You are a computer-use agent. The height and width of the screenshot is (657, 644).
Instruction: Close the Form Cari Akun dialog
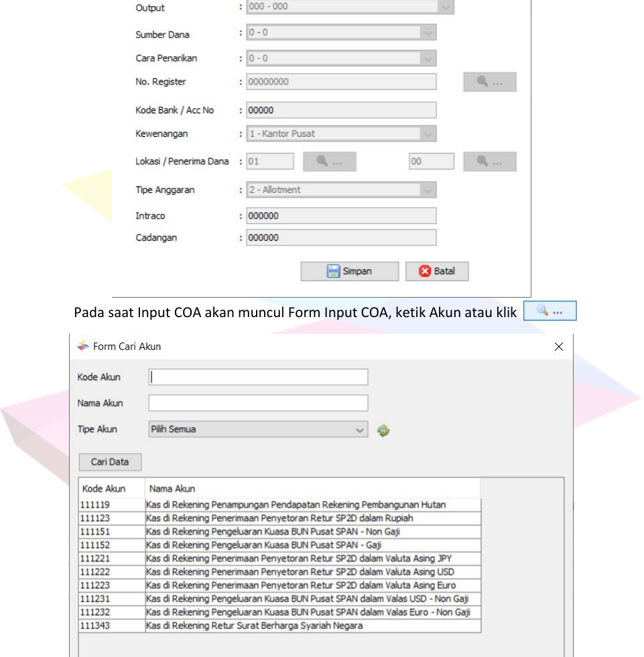click(559, 347)
